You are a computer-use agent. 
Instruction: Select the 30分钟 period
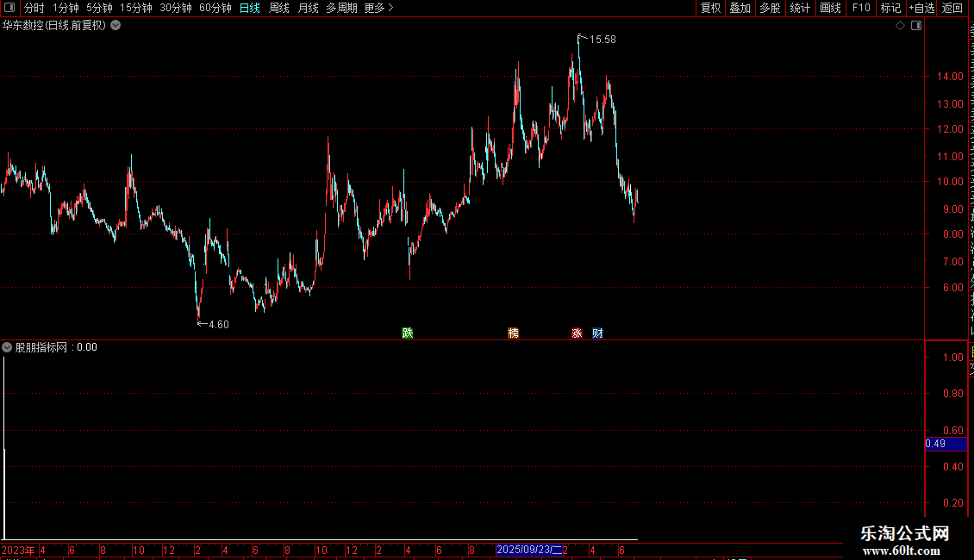coord(176,8)
